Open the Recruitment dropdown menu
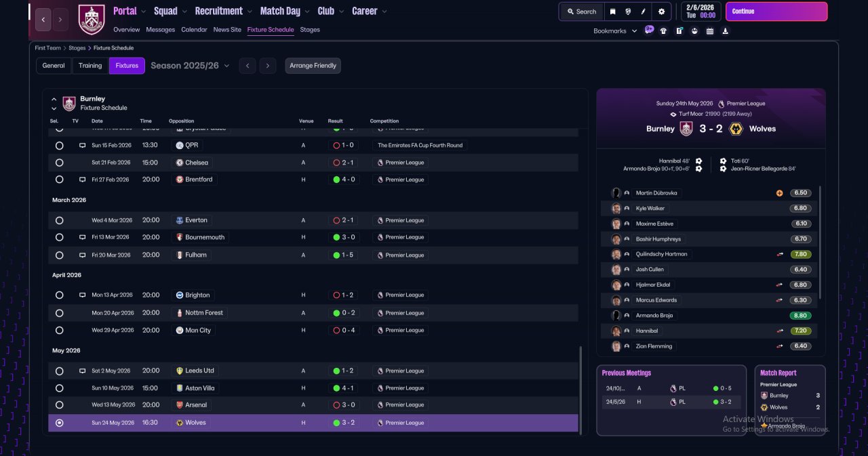This screenshot has width=868, height=456. click(x=224, y=11)
